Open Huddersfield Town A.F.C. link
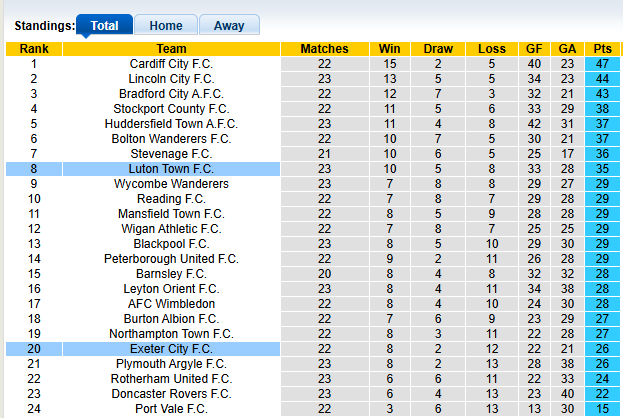 (x=171, y=124)
